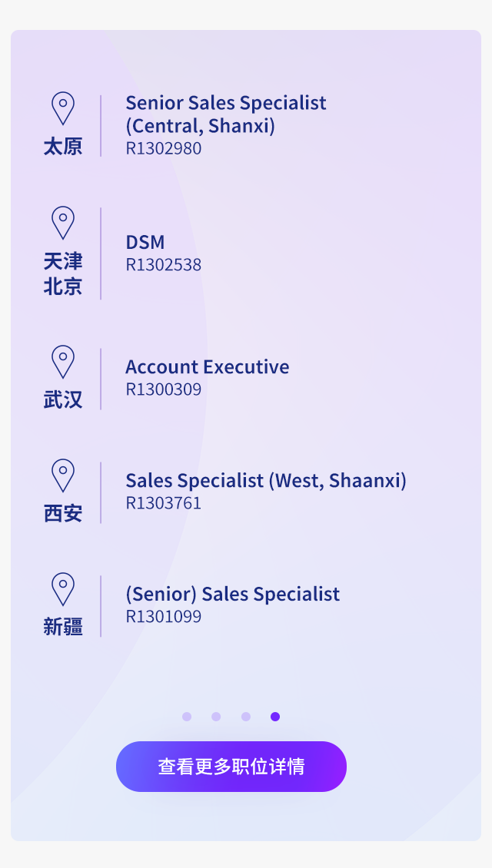Click the location pin icon above 西安
This screenshot has width=492, height=868.
[62, 475]
